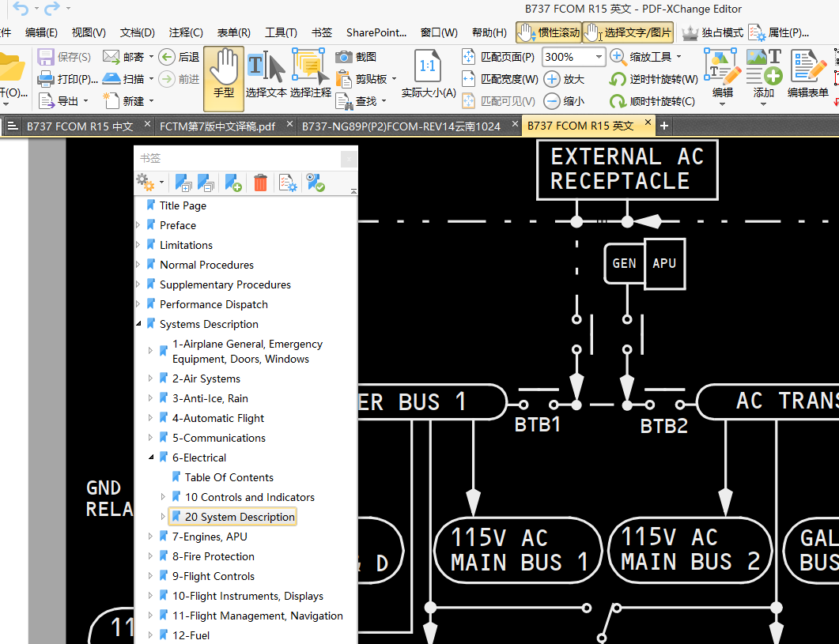
Task: Toggle inertial scrolling (惯性滚动)
Action: tap(549, 32)
